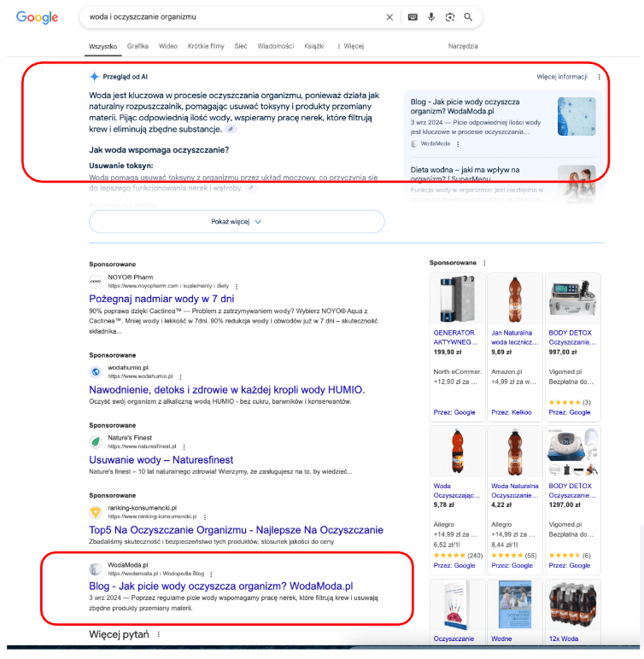Switch to the Wiadomości tab
Viewport: 644px width, 659px height.
[275, 46]
